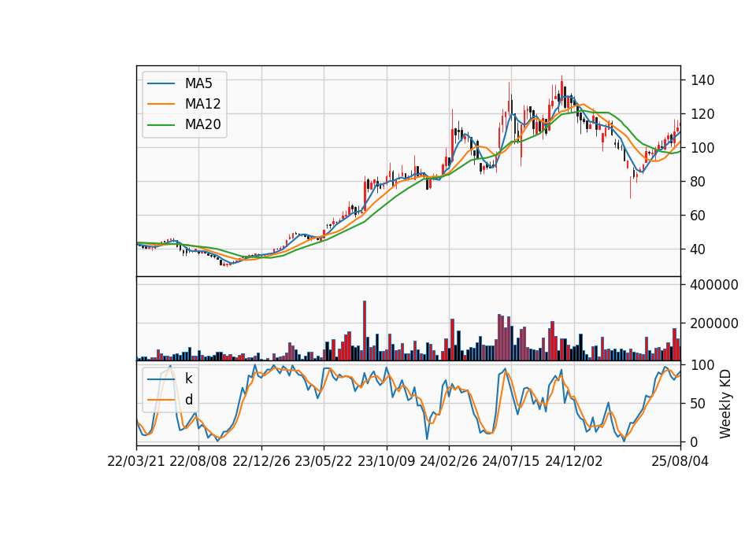Click the 200000 volume axis label
Screen dimensions: 756x543
714,323
